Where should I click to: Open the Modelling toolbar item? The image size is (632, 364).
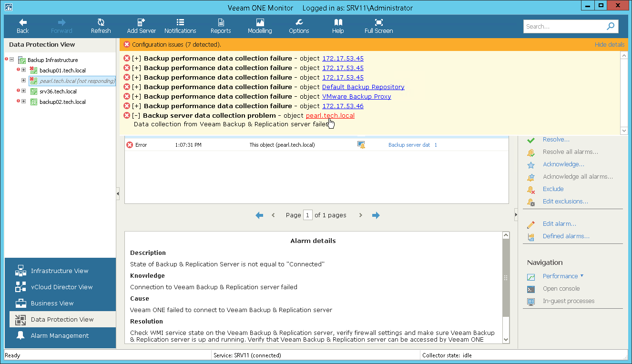(x=260, y=26)
